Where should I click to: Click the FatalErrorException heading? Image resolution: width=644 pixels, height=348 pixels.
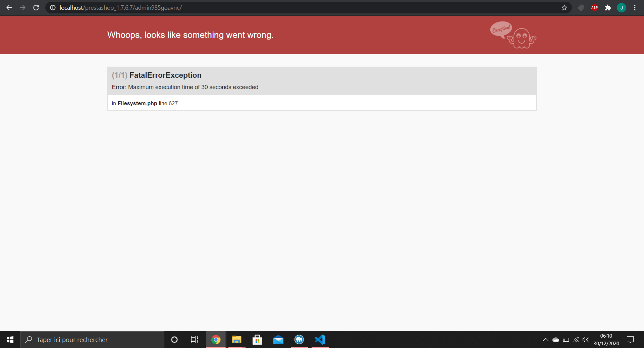coord(165,75)
